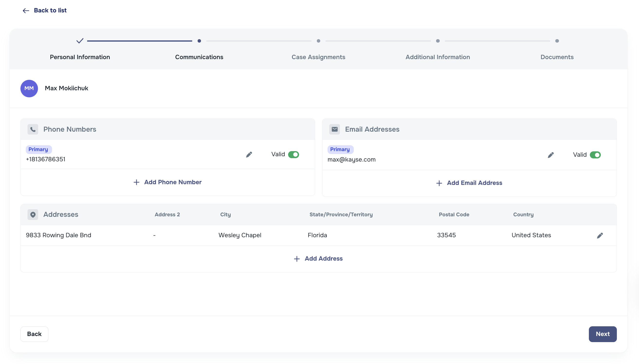Expand Add Phone Number option

(x=167, y=182)
